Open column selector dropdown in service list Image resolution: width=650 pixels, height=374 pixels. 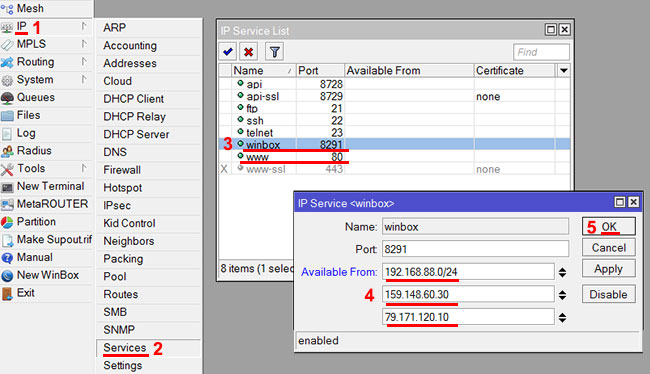click(x=563, y=70)
